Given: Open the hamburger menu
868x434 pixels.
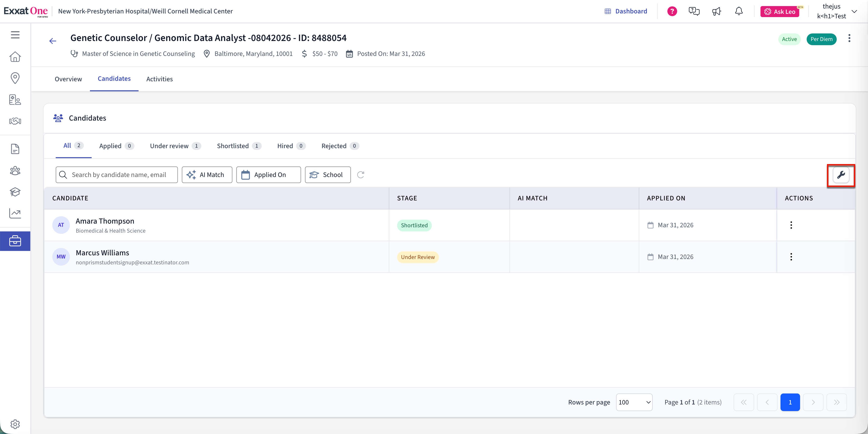Looking at the screenshot, I should [x=15, y=35].
